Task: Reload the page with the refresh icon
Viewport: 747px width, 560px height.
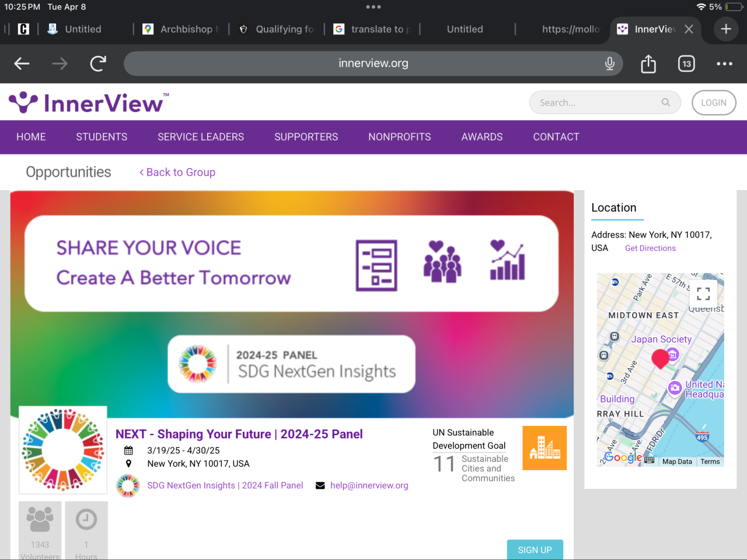Action: pos(98,63)
